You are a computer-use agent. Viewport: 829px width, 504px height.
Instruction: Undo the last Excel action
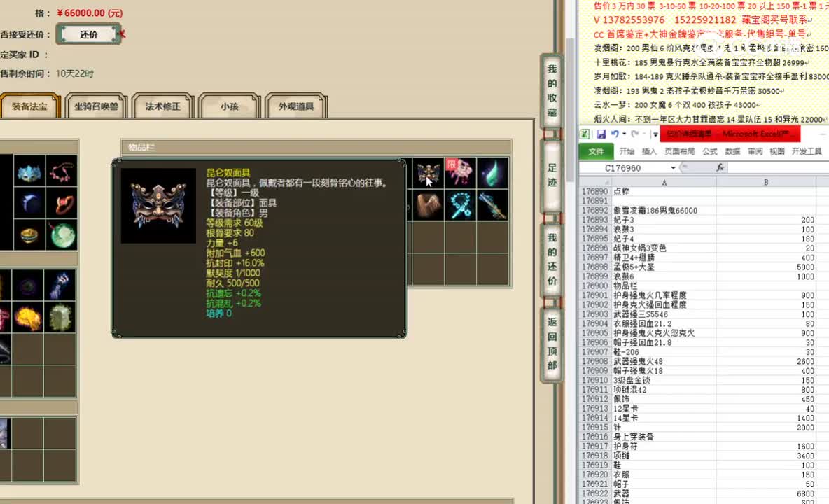click(x=614, y=134)
